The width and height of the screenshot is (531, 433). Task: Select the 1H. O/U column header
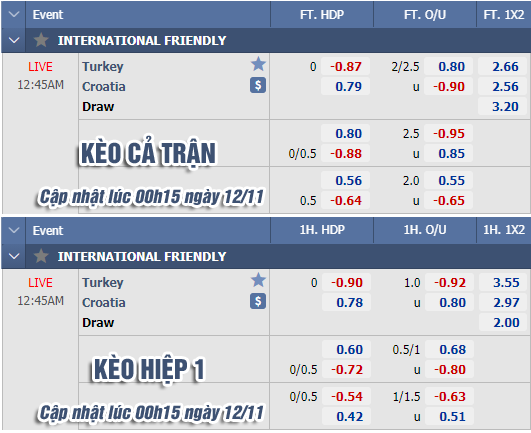point(425,230)
